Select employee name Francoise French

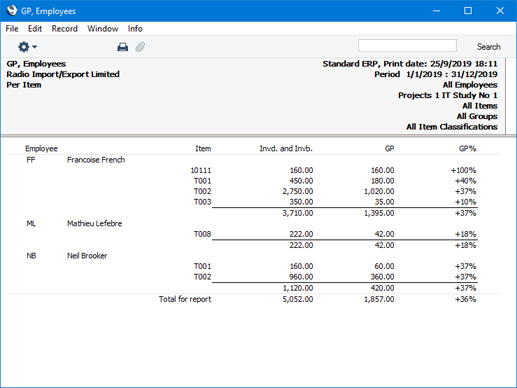point(96,160)
